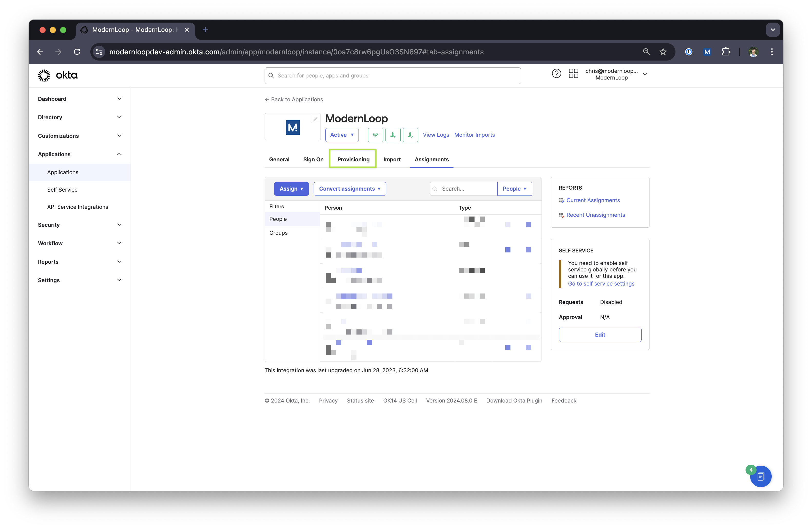Click the Edit self service button
Viewport: 812px width, 529px height.
tap(600, 335)
